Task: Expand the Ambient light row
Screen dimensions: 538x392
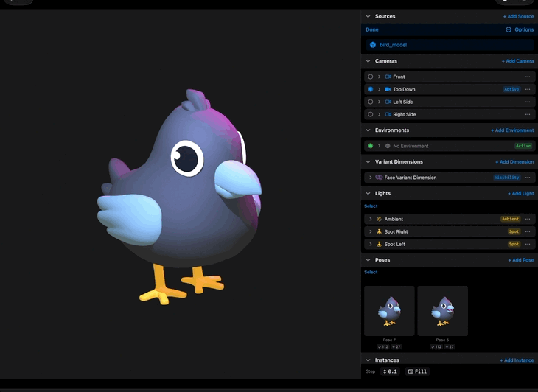Action: 371,219
